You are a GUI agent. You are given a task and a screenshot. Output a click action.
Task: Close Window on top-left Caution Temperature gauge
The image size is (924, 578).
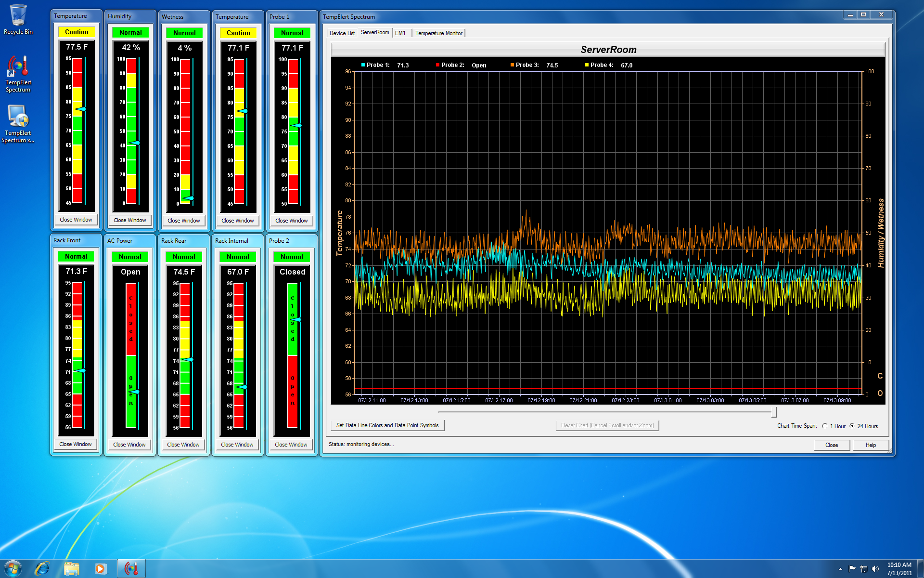click(76, 220)
